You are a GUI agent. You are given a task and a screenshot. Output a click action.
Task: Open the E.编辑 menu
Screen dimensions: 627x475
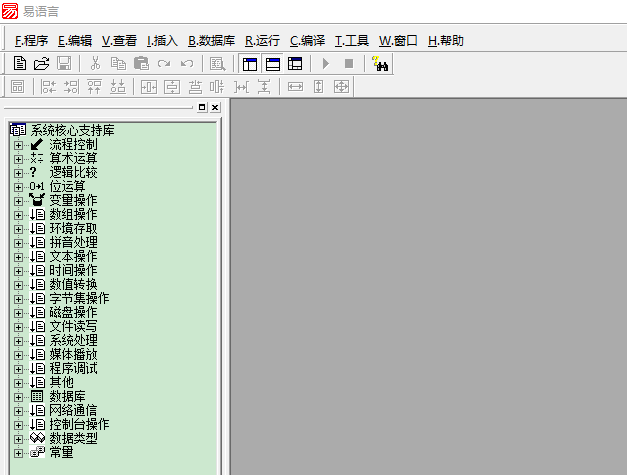(75, 41)
